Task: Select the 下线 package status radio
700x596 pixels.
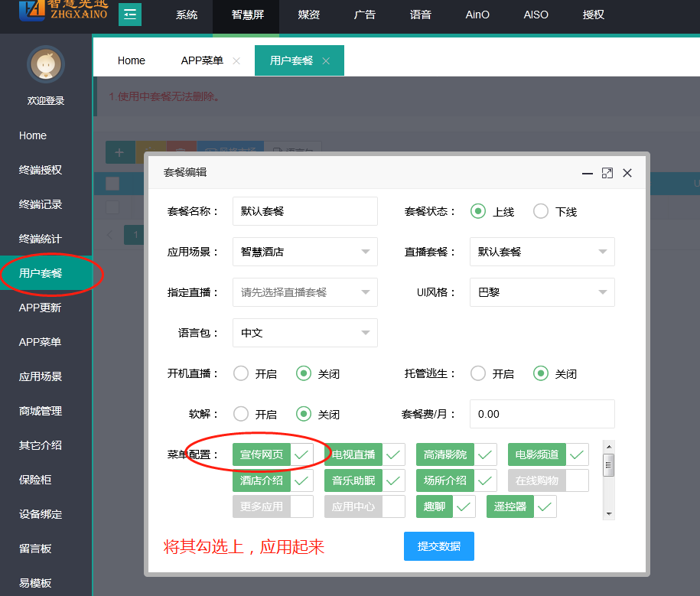Action: pos(541,212)
